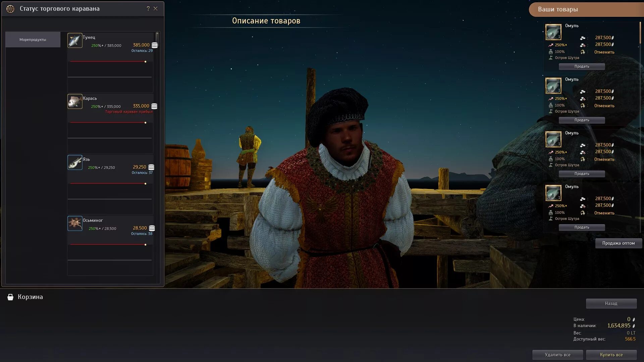644x362 pixels.
Task: Click the Карась fish item icon
Action: click(75, 101)
